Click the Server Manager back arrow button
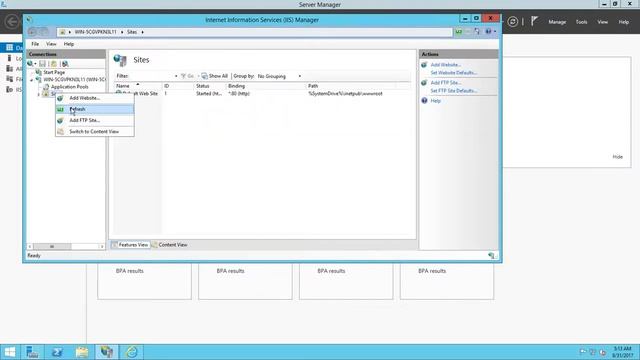The width and height of the screenshot is (640, 360). [12, 21]
